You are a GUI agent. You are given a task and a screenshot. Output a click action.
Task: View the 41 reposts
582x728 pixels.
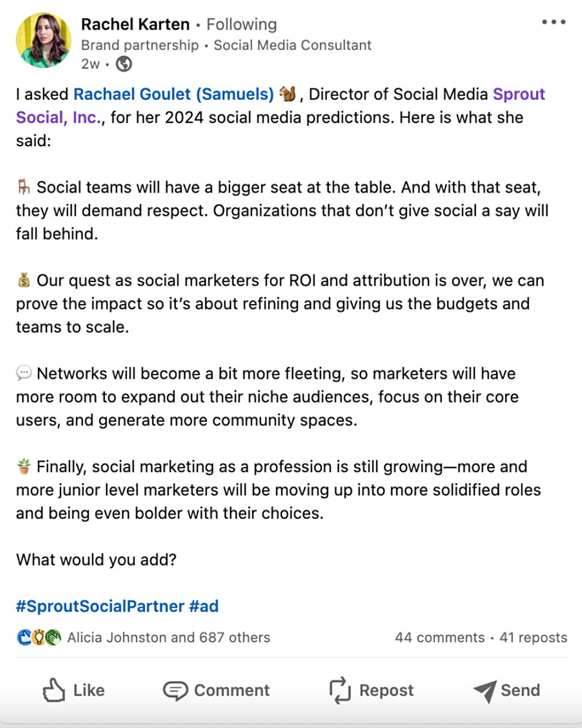tap(533, 637)
